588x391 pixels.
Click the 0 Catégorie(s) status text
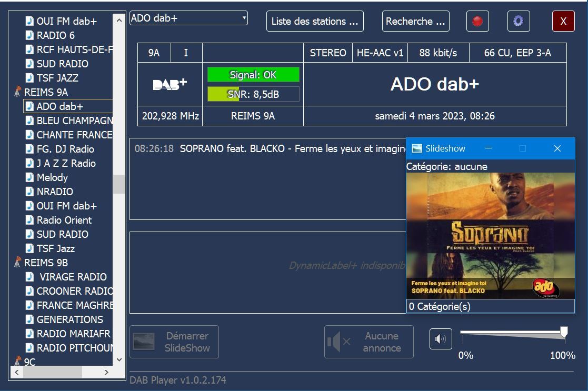coord(440,307)
